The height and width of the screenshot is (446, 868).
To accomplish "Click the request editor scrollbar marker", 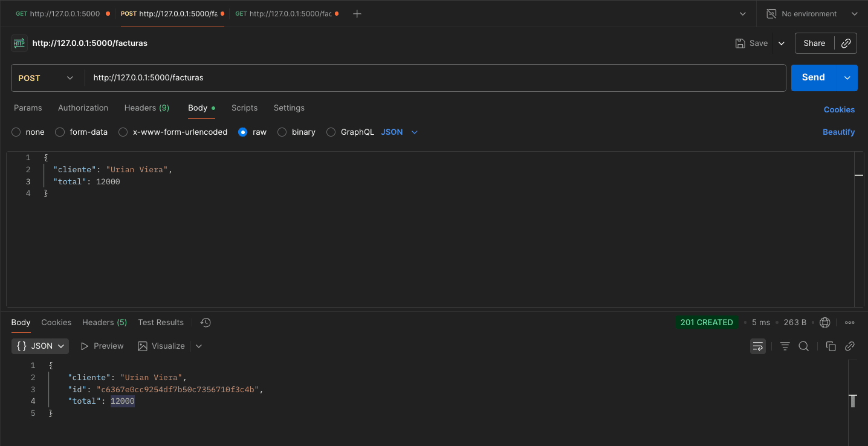I will tap(859, 175).
